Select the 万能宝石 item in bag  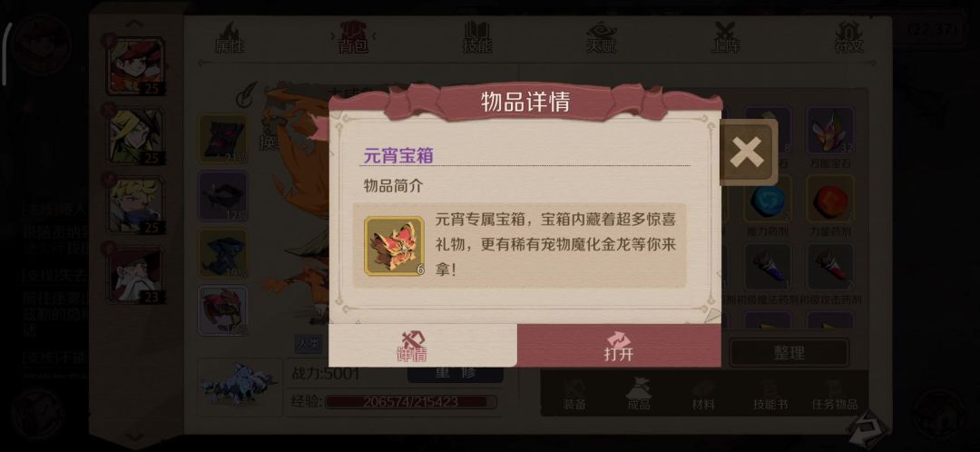830,136
